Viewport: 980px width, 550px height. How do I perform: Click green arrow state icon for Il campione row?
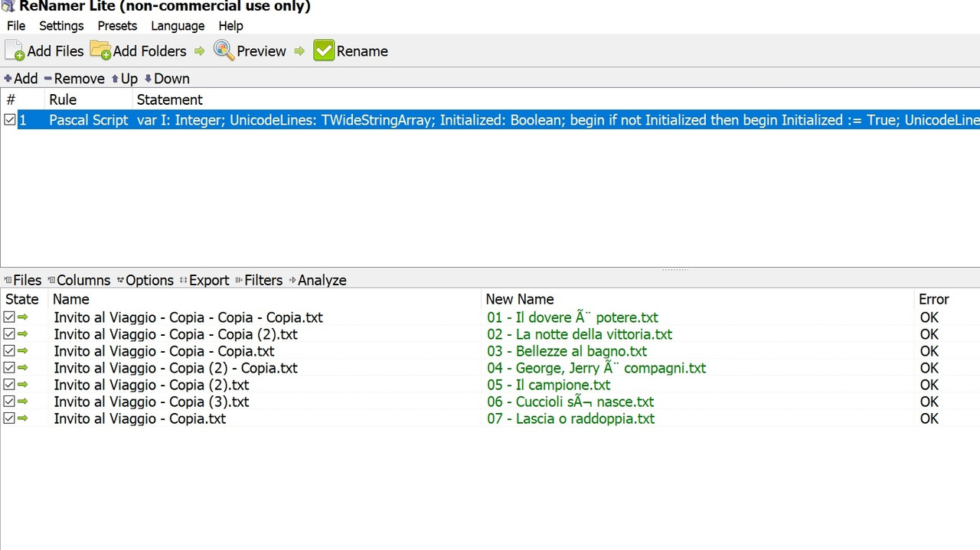click(22, 384)
